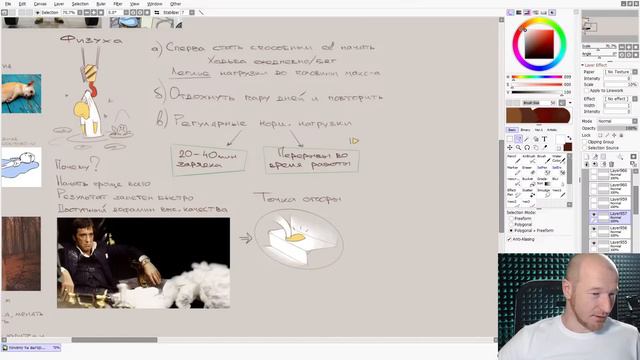Choose the Smudge brush preset
The height and width of the screenshot is (360, 640).
544,194
